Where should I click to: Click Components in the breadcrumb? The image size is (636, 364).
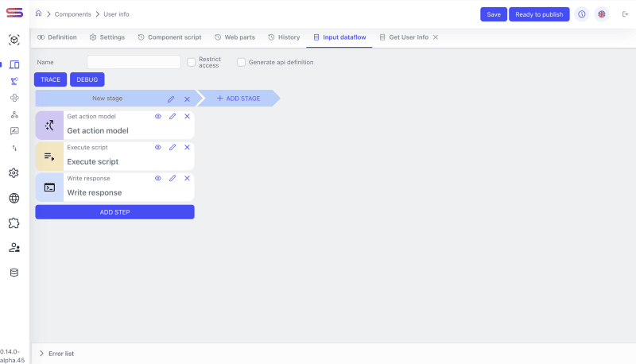click(x=72, y=14)
